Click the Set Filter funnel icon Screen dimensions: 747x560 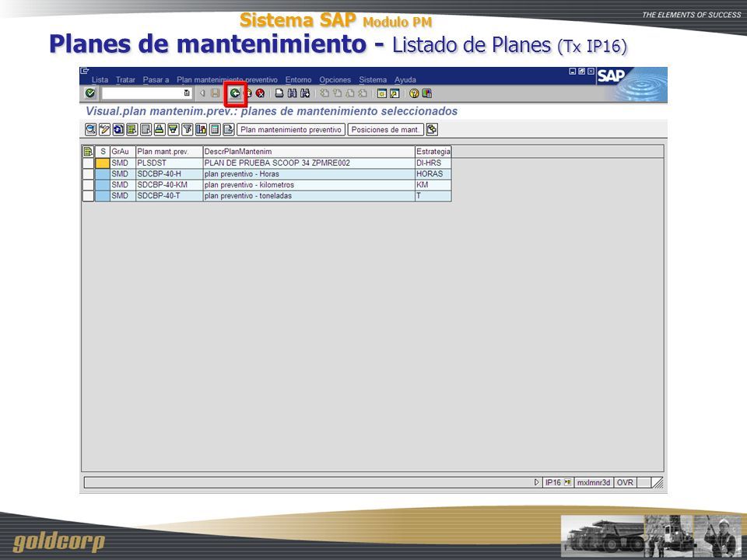tap(188, 129)
